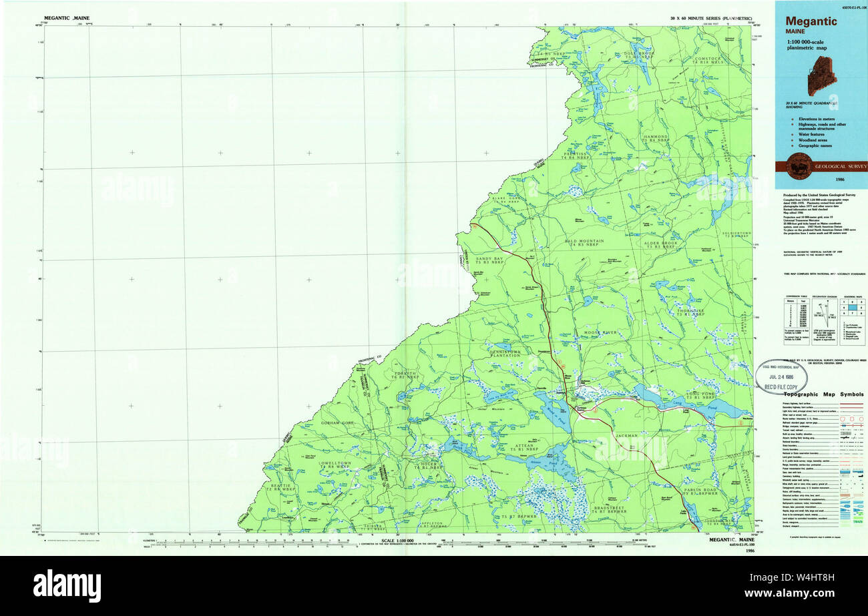Viewport: 868px width, 616px height.
Task: Click the 'HAMMOND' township label
Action: [655, 138]
